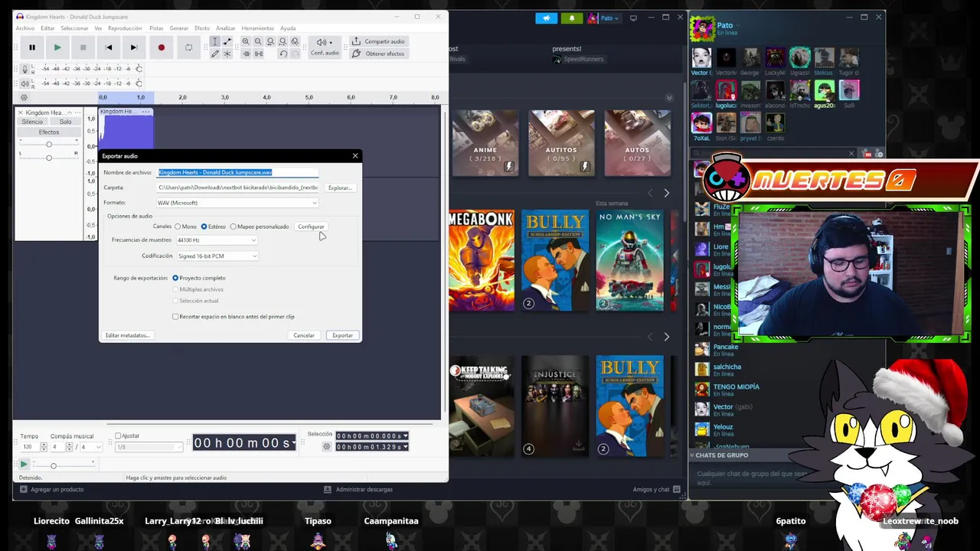Open Steam announcements megaphone icon
The height and width of the screenshot is (551, 980).
pos(547,18)
